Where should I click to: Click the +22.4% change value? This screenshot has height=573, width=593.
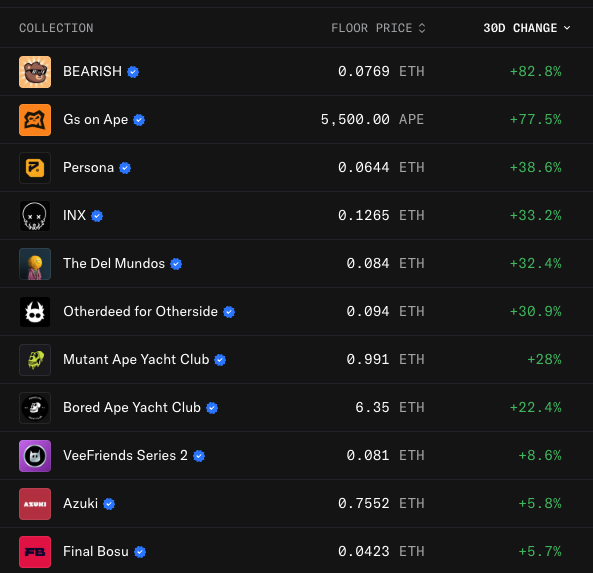536,408
